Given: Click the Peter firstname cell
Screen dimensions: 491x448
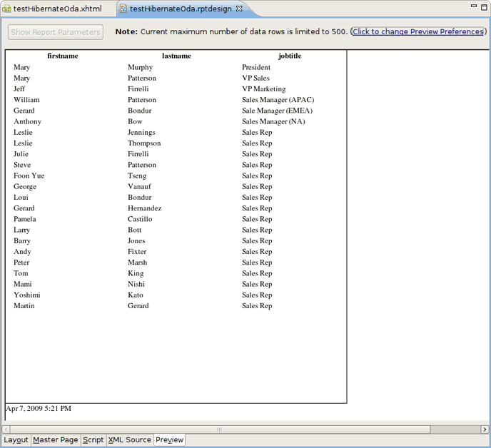Looking at the screenshot, I should click(x=21, y=263).
